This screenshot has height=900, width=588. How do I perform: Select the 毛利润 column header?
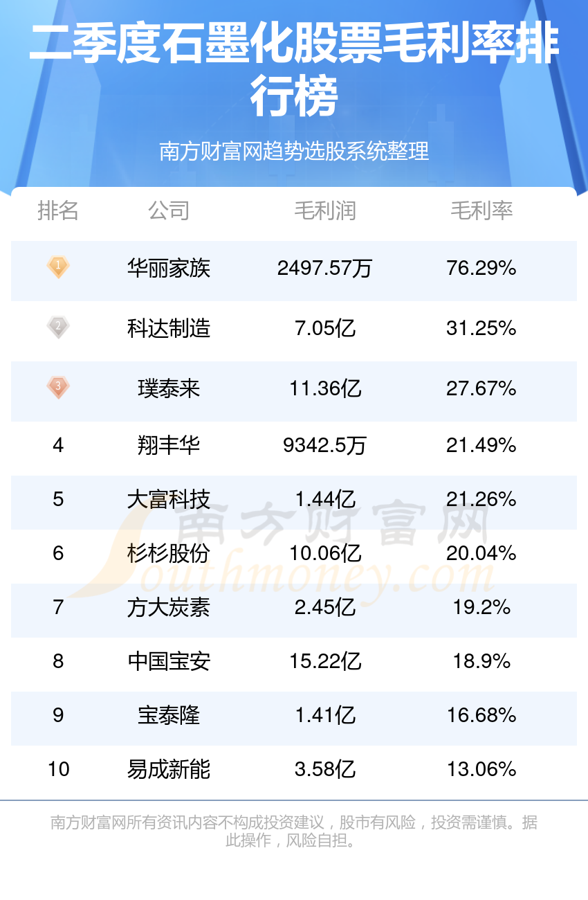point(325,210)
